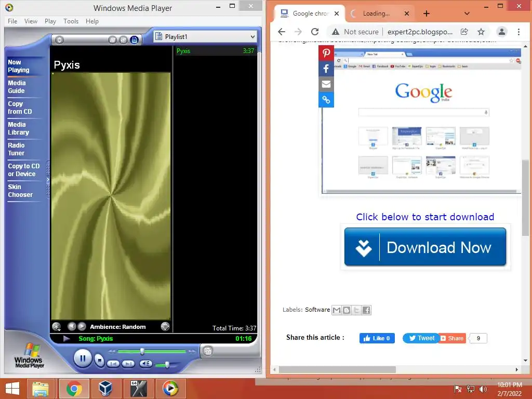Click the seek bar position handle

tap(142, 351)
